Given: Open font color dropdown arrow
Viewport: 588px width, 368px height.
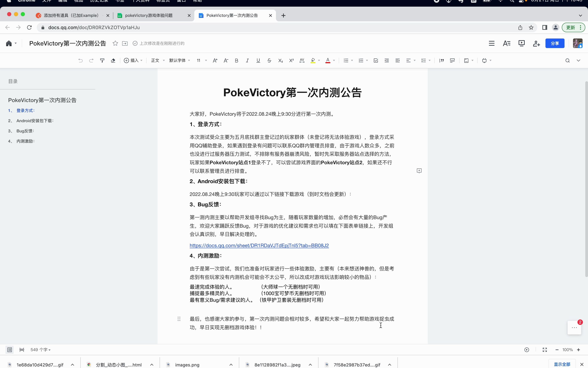Looking at the screenshot, I should pyautogui.click(x=334, y=61).
